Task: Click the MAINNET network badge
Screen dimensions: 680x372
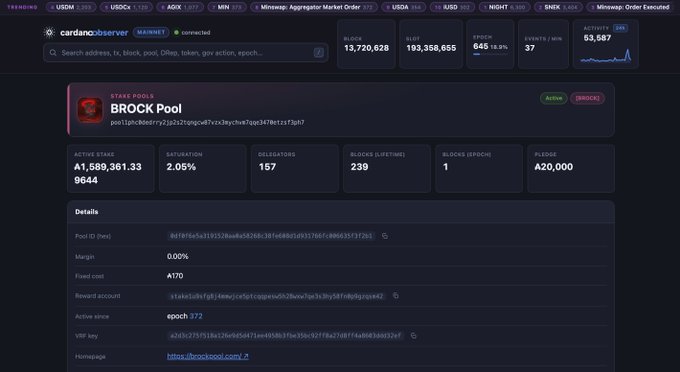Action: click(151, 32)
